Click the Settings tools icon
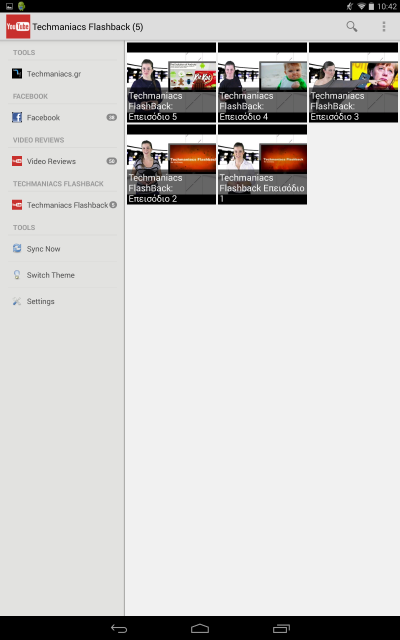Image resolution: width=400 pixels, height=640 pixels. pos(17,301)
